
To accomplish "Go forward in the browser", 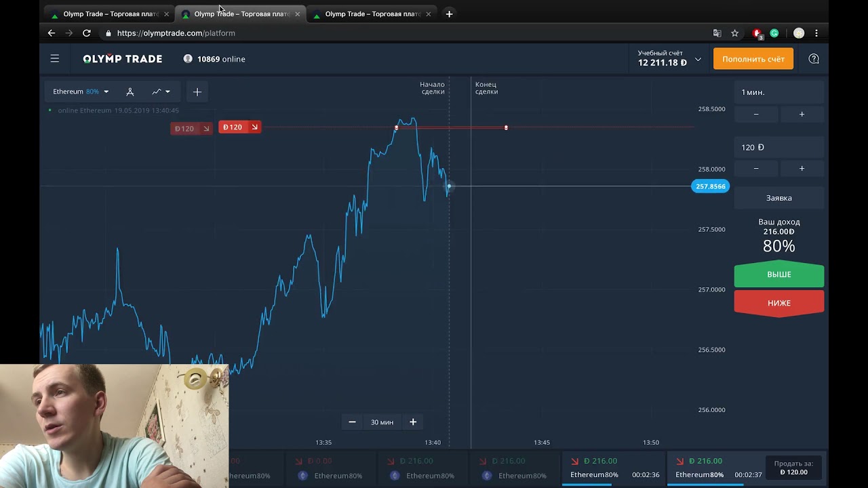I will click(69, 33).
